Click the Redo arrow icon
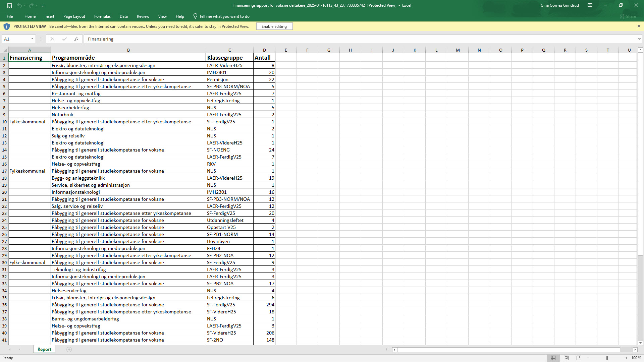The image size is (644, 362). pos(31,5)
